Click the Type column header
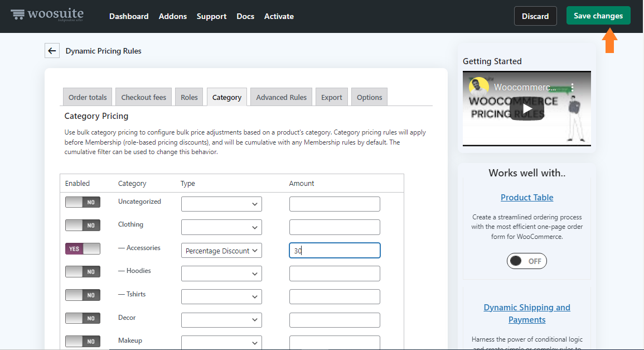The width and height of the screenshot is (644, 350). pyautogui.click(x=188, y=184)
